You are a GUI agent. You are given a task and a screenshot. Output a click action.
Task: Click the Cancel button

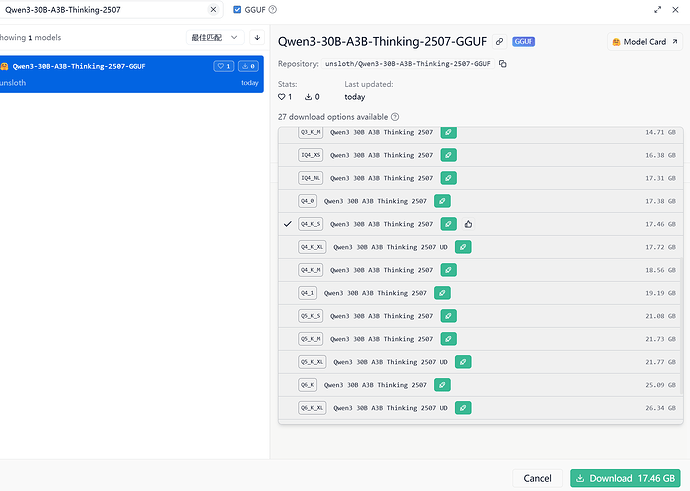pyautogui.click(x=537, y=478)
